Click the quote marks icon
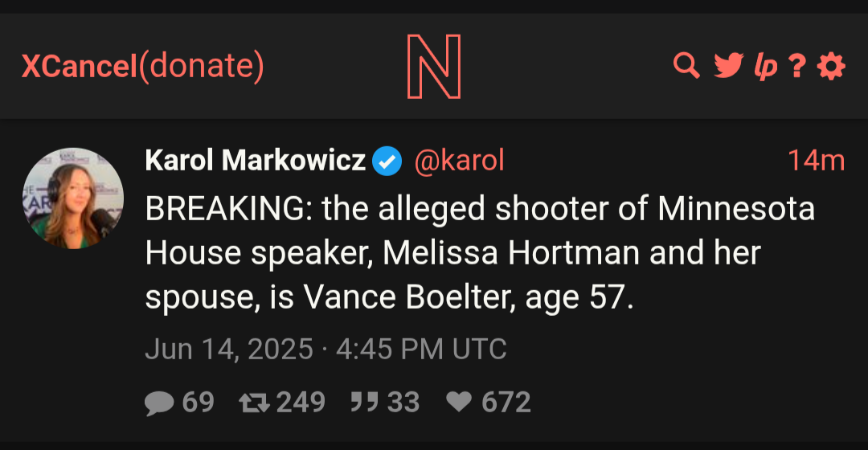The height and width of the screenshot is (450, 868). [x=364, y=402]
